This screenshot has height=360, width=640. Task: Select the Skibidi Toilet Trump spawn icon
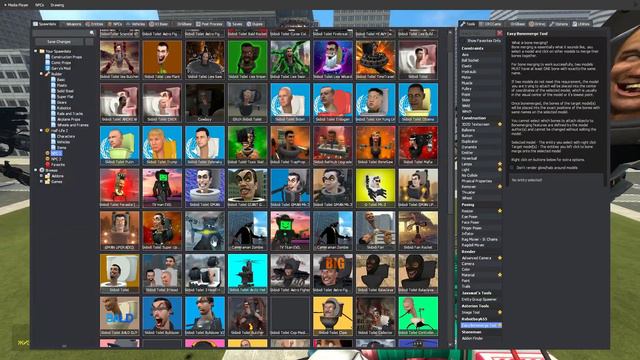pos(162,145)
